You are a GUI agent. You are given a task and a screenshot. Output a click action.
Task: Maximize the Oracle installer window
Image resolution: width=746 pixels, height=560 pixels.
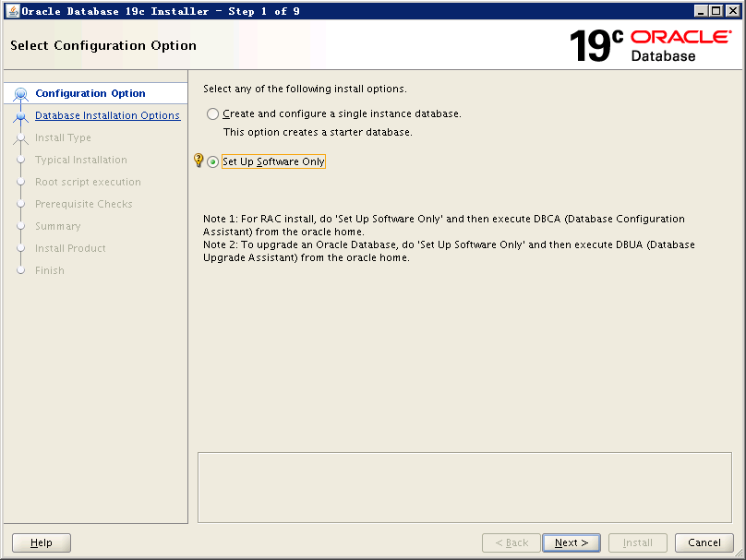[716, 11]
